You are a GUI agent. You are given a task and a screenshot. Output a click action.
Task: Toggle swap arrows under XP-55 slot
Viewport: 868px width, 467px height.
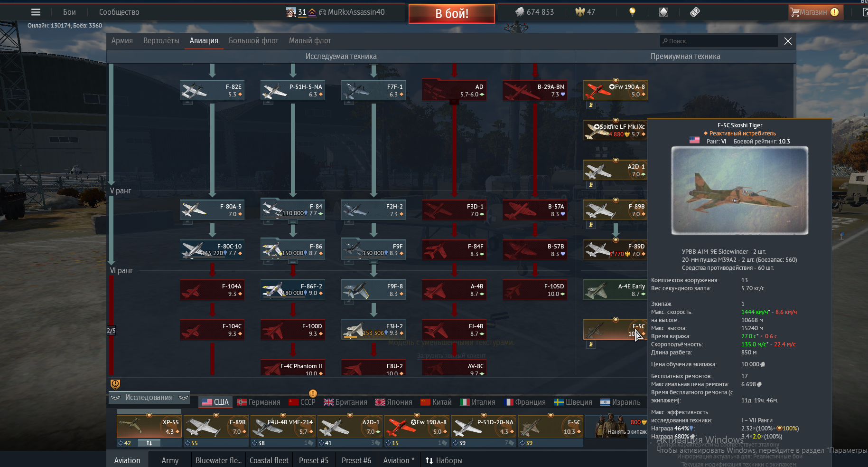tap(149, 443)
